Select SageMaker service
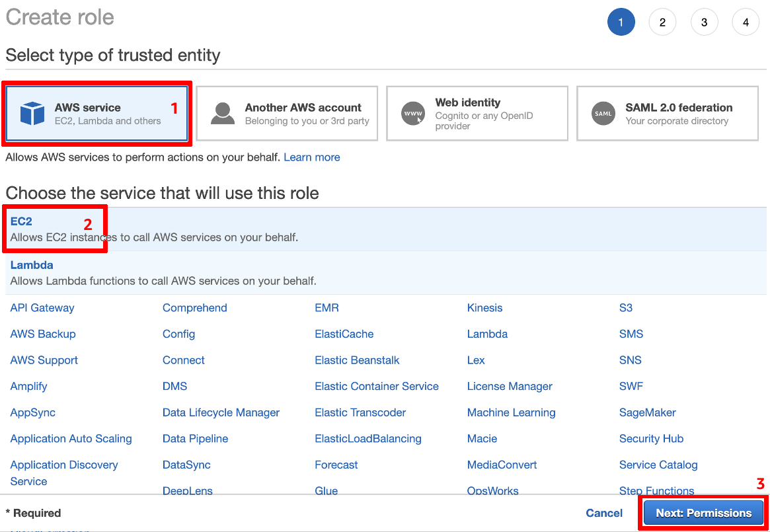The width and height of the screenshot is (770, 532). point(648,412)
